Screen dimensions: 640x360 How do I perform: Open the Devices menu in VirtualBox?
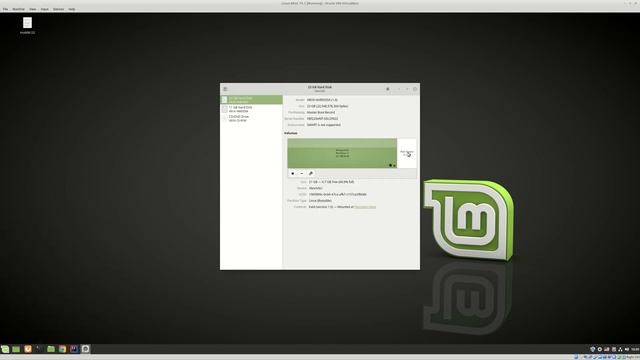tap(58, 9)
